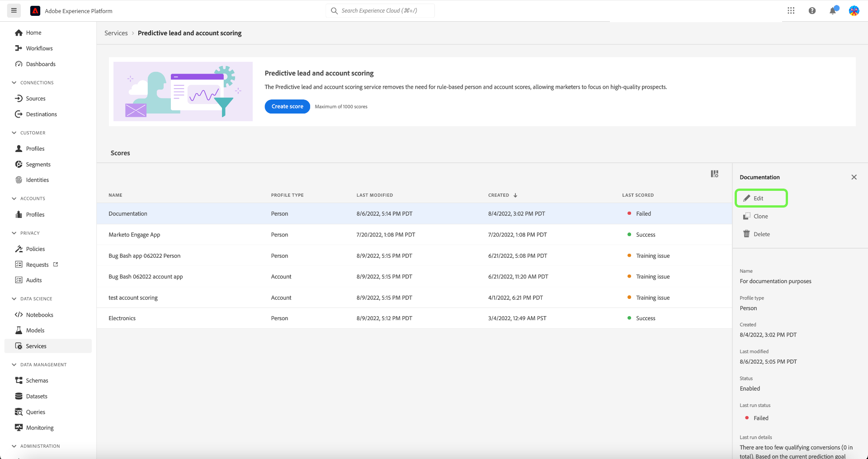
Task: Click the Delete trash icon
Action: coord(746,234)
